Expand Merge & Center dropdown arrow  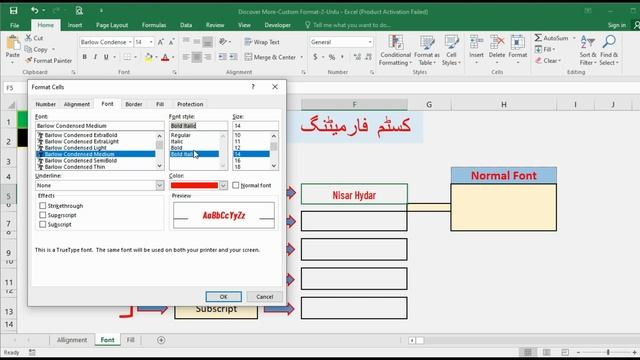302,57
